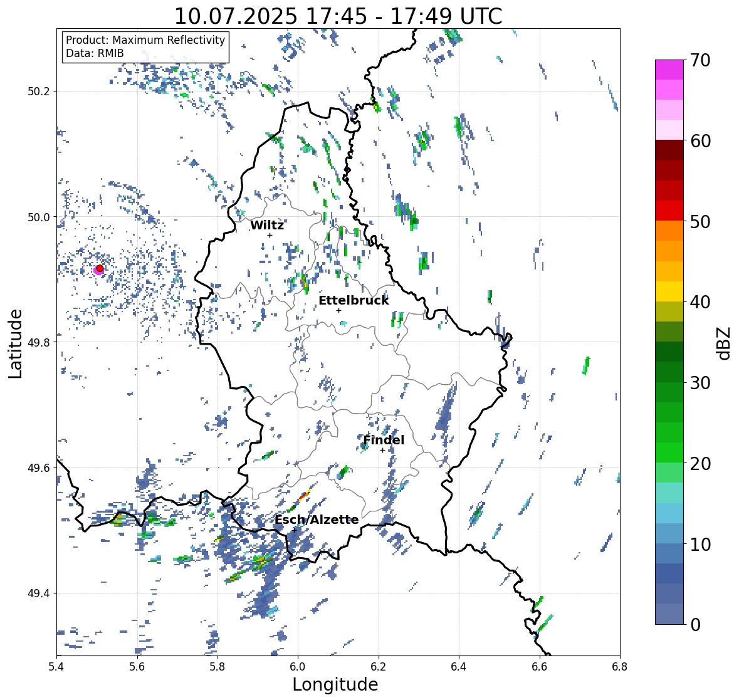Click the 49.8 latitude tick label
Image resolution: width=739 pixels, height=700 pixels.
pyautogui.click(x=39, y=342)
